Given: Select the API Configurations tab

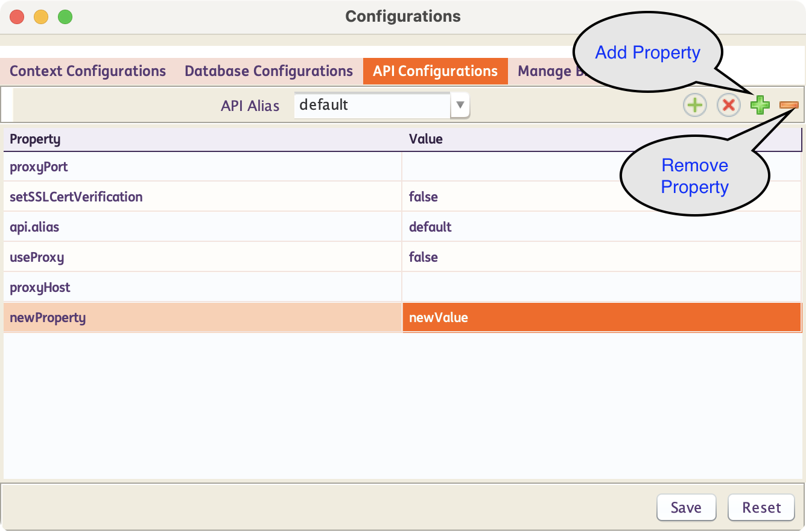Looking at the screenshot, I should [x=435, y=71].
